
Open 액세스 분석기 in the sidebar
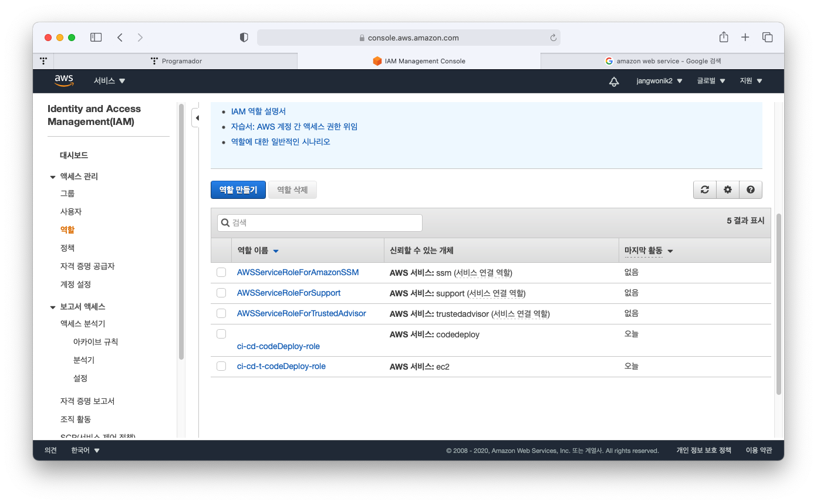pyautogui.click(x=83, y=324)
